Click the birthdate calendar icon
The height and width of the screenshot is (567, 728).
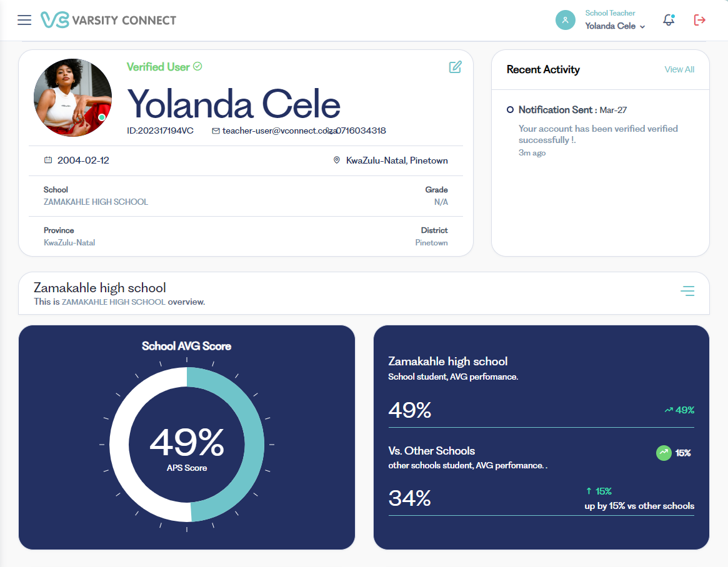coord(48,160)
